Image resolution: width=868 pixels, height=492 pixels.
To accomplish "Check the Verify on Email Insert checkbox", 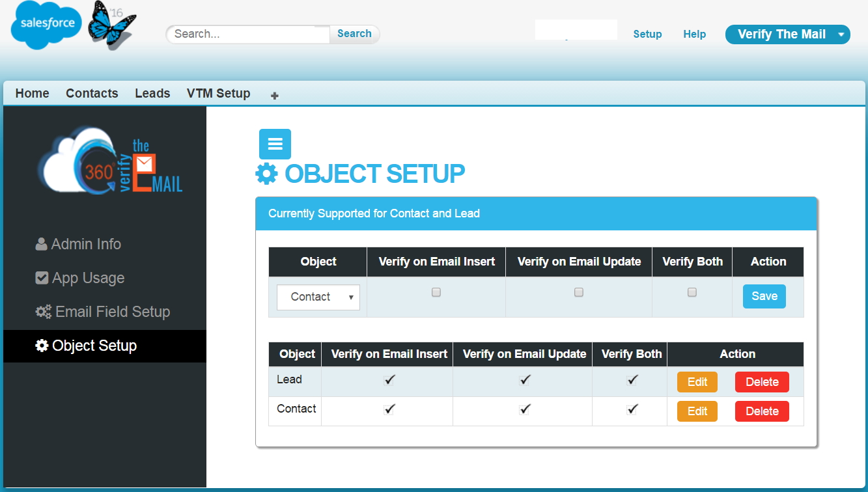I will tap(436, 293).
